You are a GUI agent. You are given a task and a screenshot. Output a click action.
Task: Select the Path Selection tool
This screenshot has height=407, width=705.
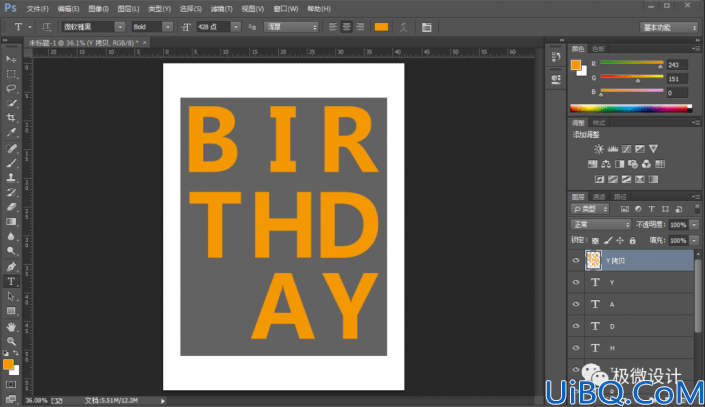coord(11,296)
